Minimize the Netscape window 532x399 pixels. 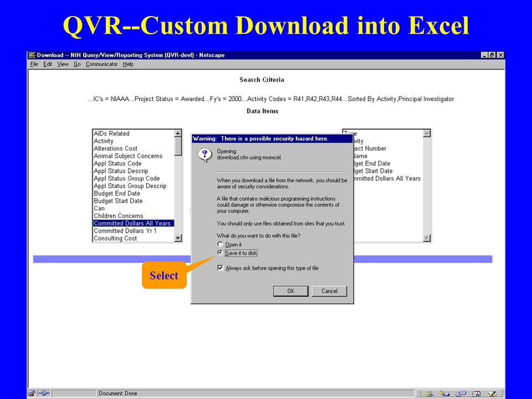pyautogui.click(x=484, y=55)
